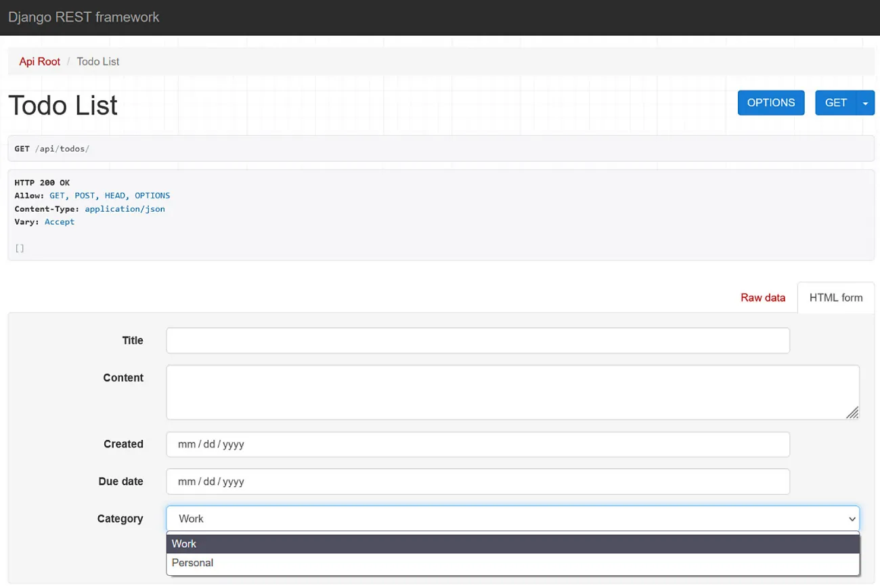Switch to the HTML form tab

835,297
